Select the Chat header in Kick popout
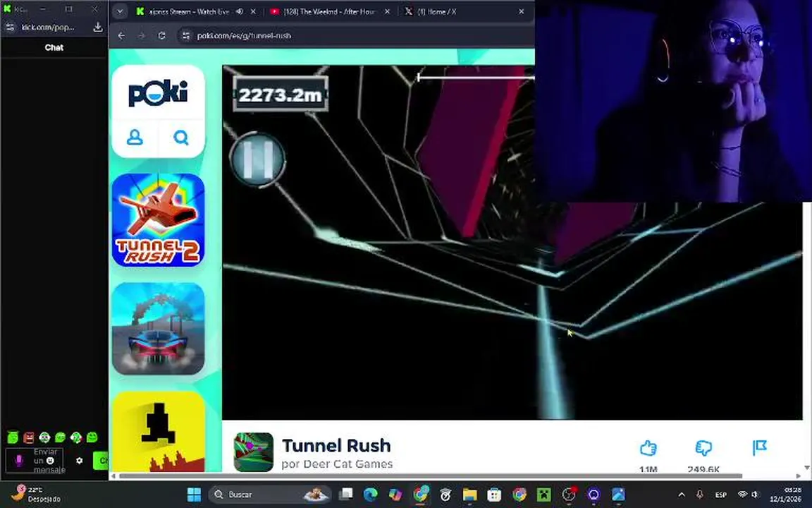 pyautogui.click(x=54, y=47)
